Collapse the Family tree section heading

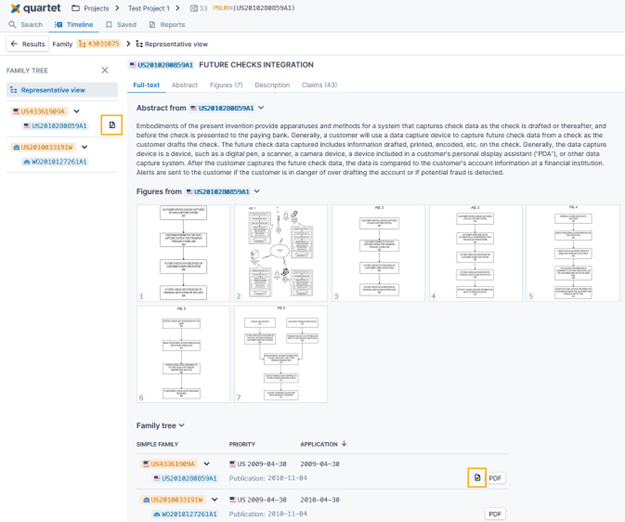[x=181, y=425]
